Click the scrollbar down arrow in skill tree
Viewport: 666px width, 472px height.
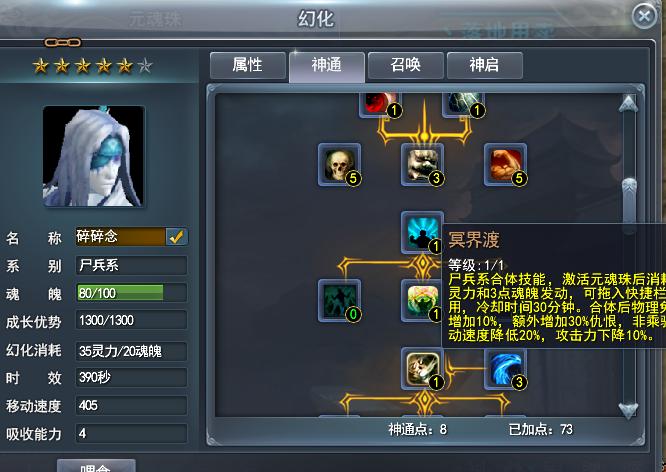(x=628, y=410)
